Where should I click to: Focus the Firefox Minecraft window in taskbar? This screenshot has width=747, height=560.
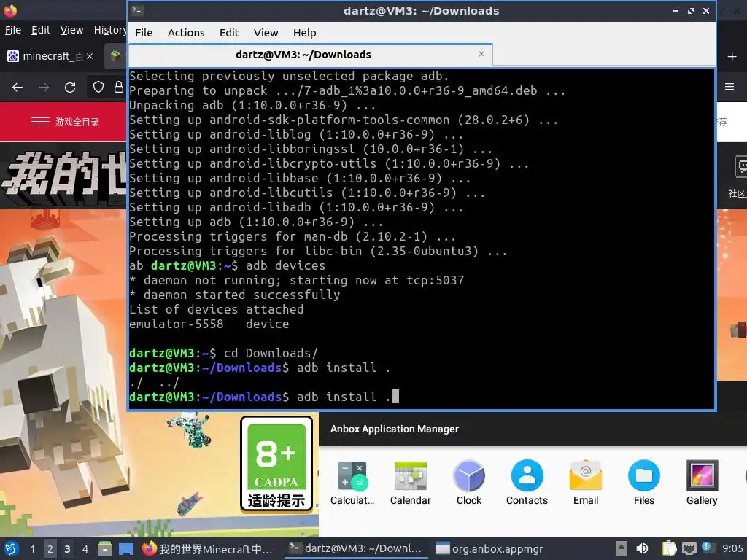point(208,548)
